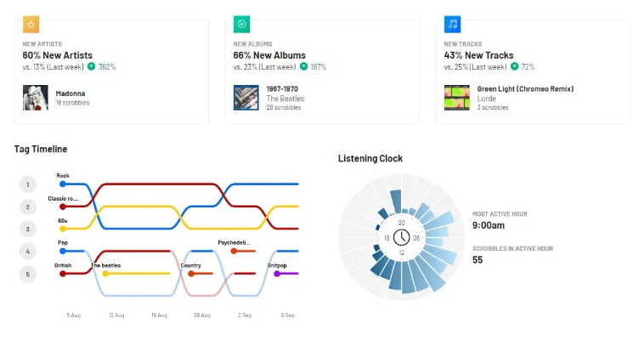Click the clock icon in Listening Clock
The height and width of the screenshot is (340, 644).
tap(401, 237)
